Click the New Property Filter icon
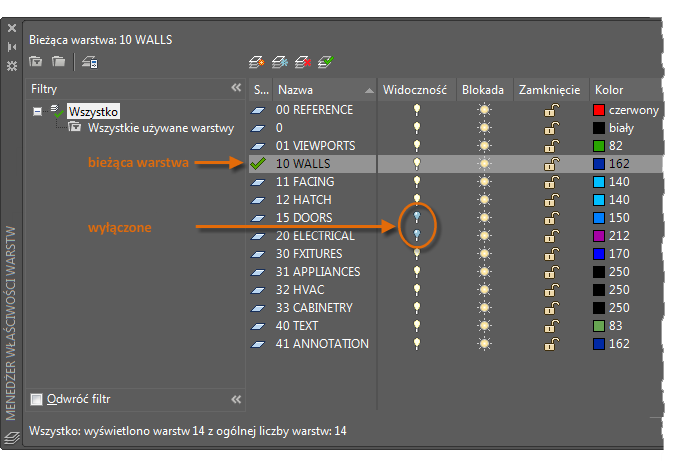Image resolution: width=692 pixels, height=476 pixels. [x=36, y=61]
